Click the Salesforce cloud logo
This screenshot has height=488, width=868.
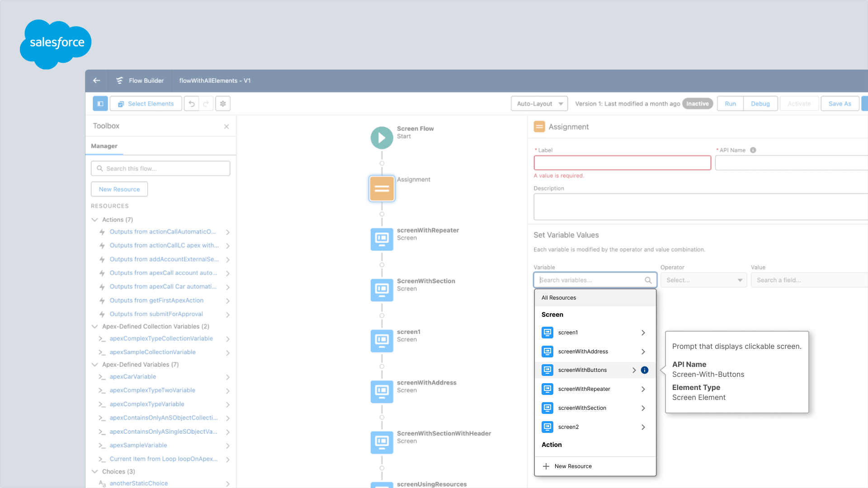56,44
